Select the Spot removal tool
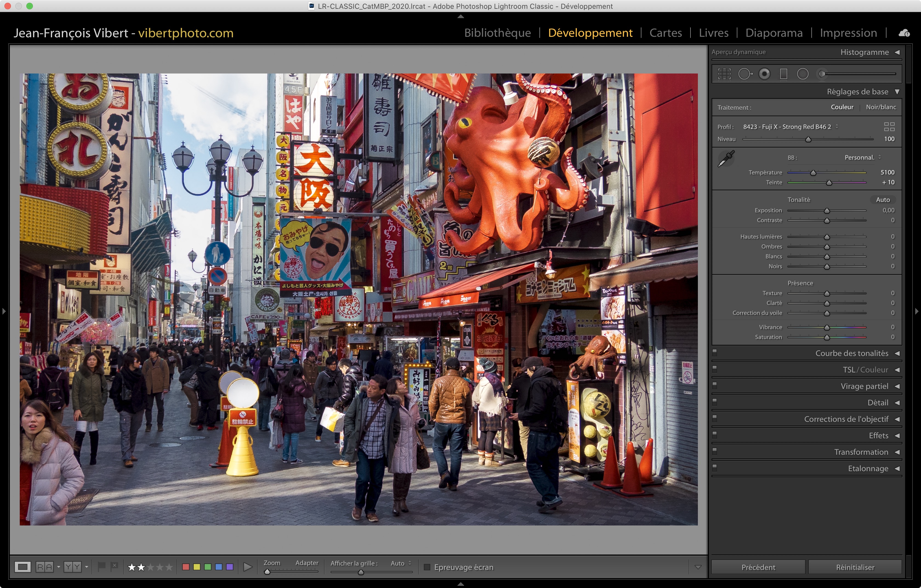Screen dimensions: 921x588 tap(744, 74)
